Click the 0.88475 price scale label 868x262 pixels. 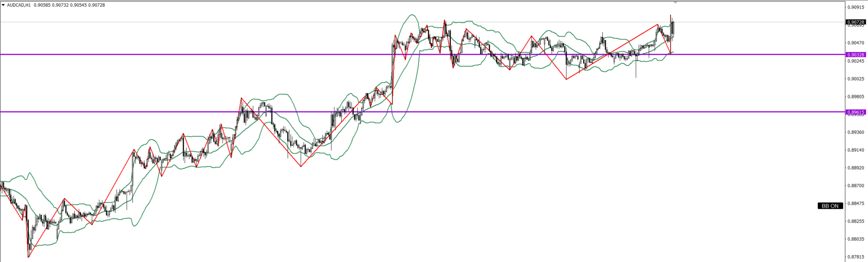pos(856,203)
